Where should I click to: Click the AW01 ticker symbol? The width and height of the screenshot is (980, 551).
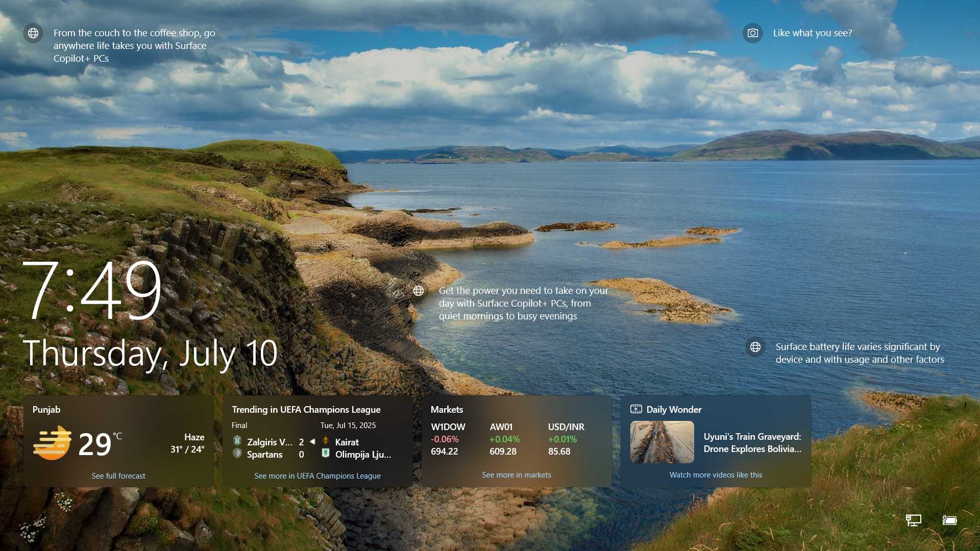point(501,427)
